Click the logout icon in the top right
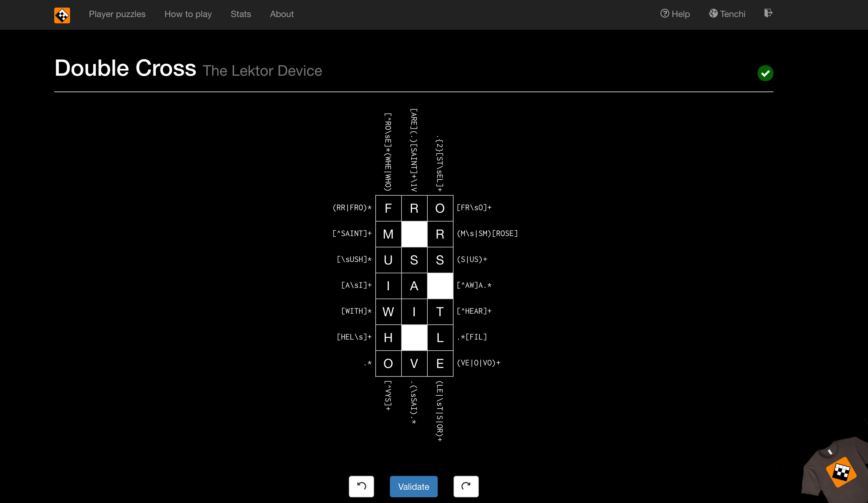Image resolution: width=868 pixels, height=503 pixels. pyautogui.click(x=768, y=13)
